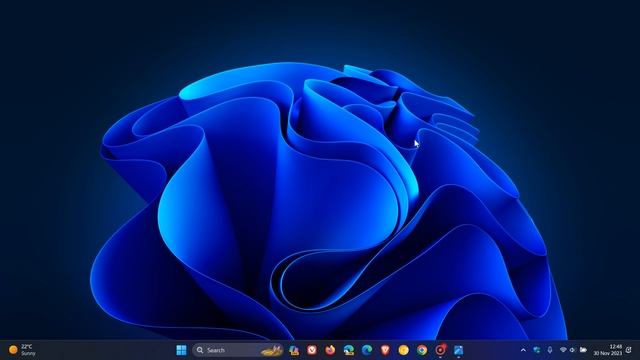
Task: Click the Edge update tray icon
Action: (x=537, y=350)
